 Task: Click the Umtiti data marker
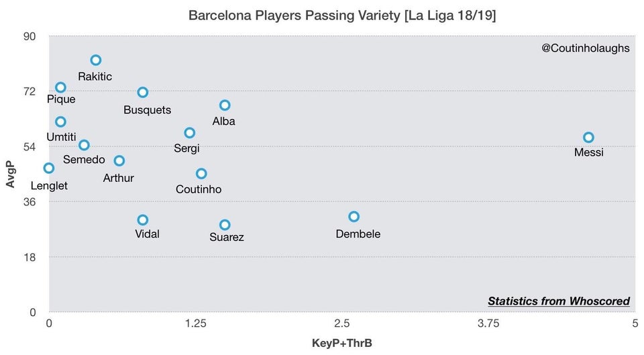[61, 121]
